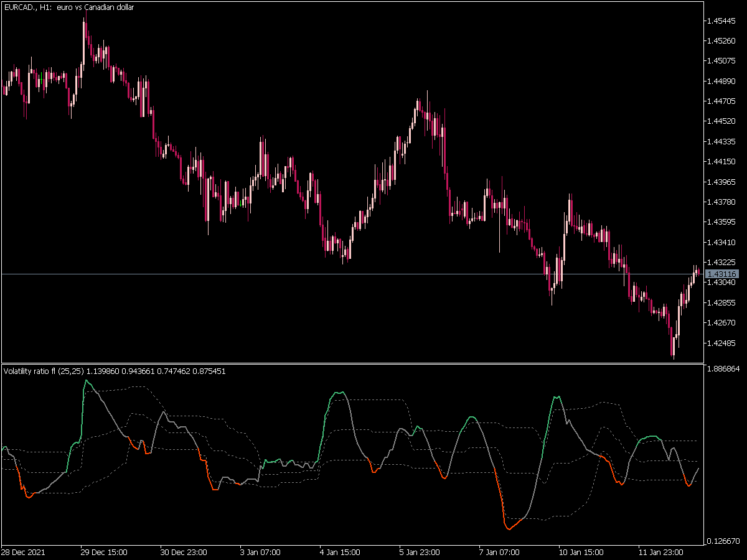The width and height of the screenshot is (747, 560).
Task: Click price scale value 1.45445
Action: (723, 21)
